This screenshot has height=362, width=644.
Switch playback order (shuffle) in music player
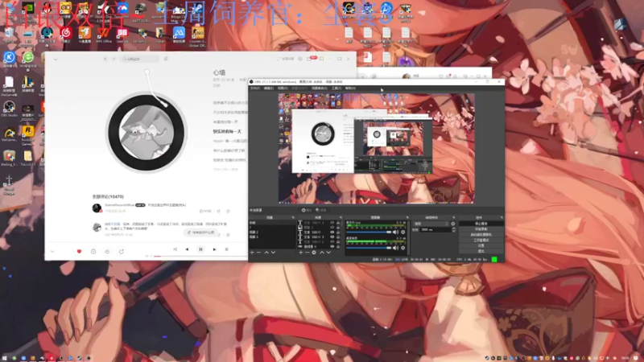tap(175, 249)
